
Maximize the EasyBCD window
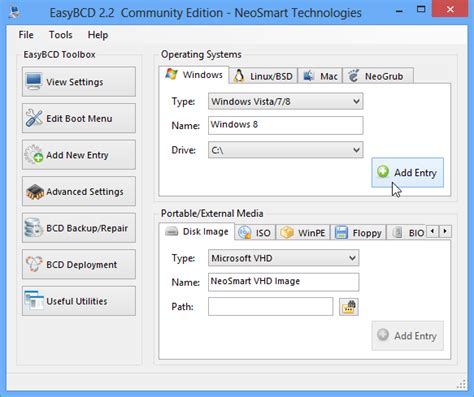[x=421, y=9]
